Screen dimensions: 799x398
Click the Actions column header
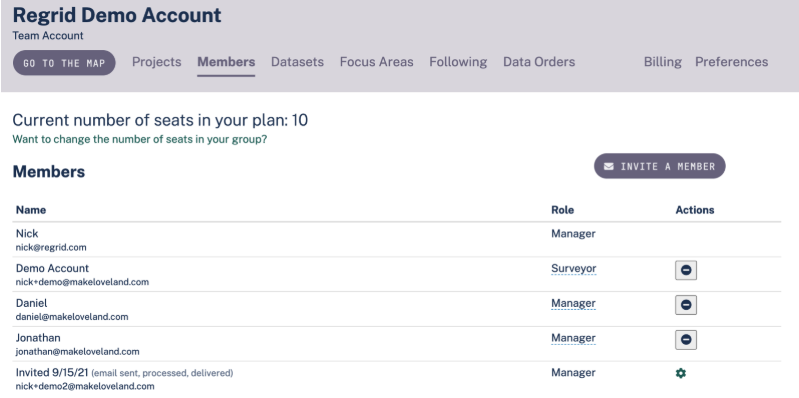(695, 210)
